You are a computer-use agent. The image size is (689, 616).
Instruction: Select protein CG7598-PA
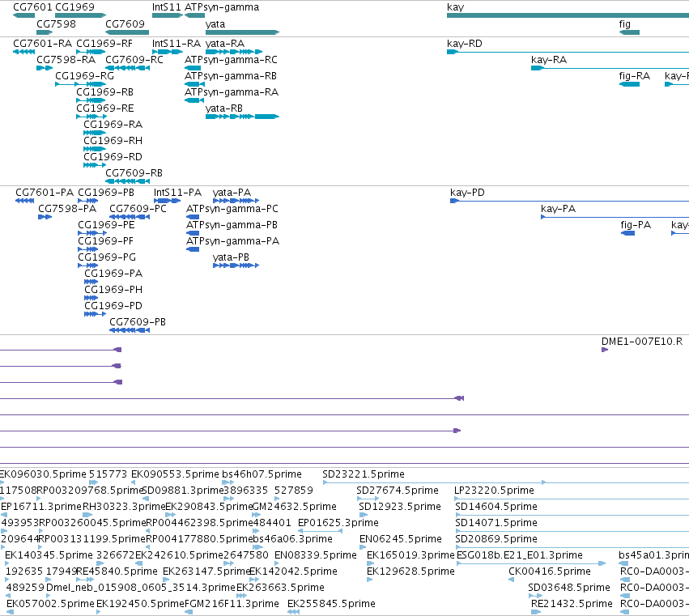pos(67,209)
